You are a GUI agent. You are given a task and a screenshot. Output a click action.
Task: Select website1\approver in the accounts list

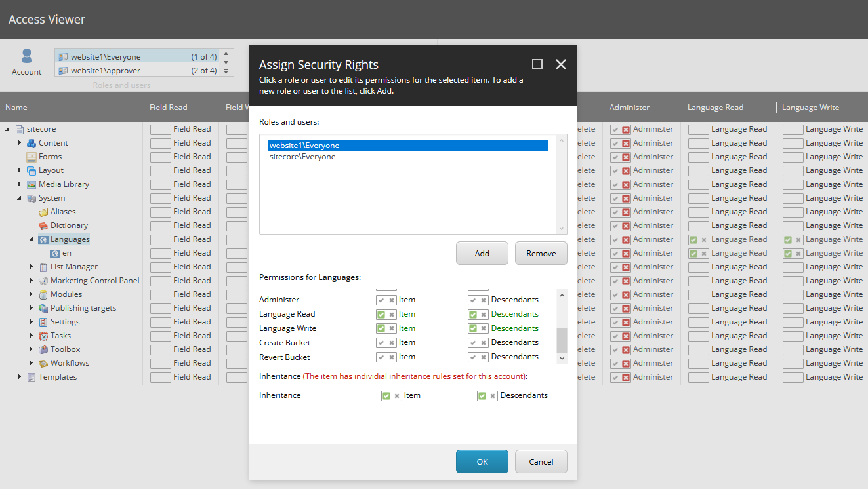click(x=106, y=71)
